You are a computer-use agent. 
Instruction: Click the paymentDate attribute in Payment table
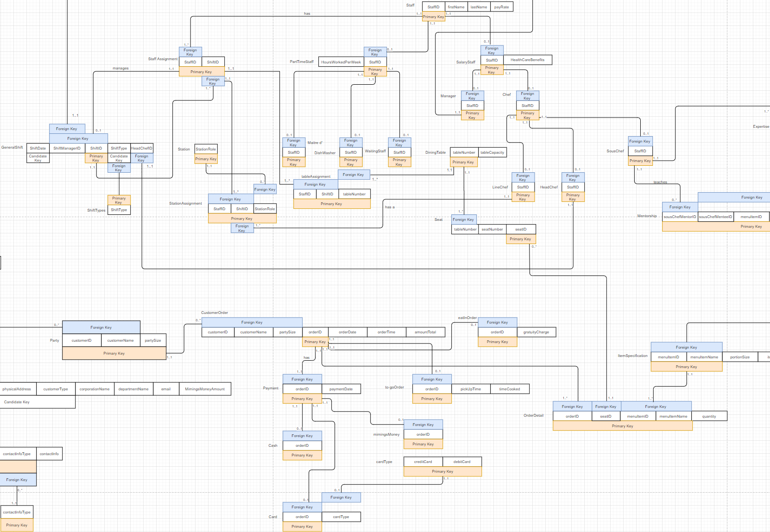click(341, 389)
